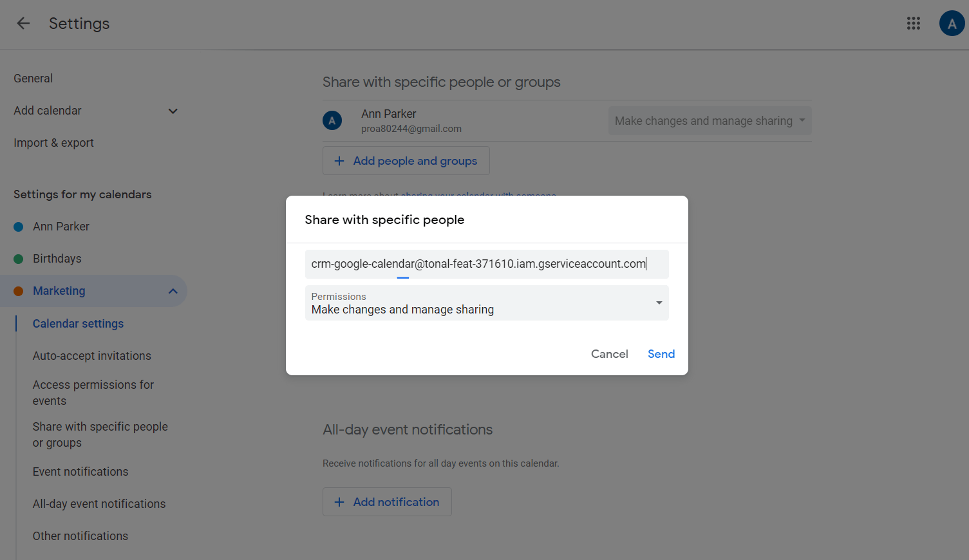Screen dimensions: 969x560
Task: Open Ann Parker's sharing permission dropdown
Action: [710, 121]
